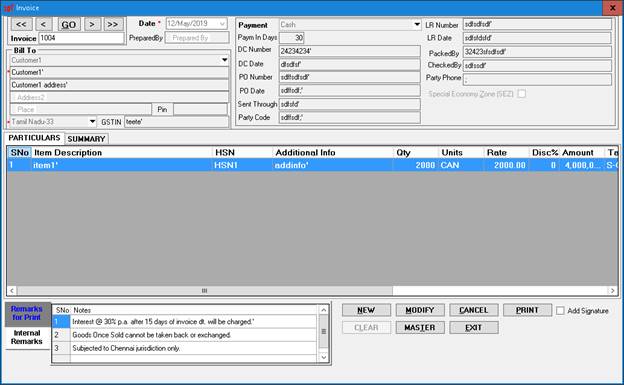Click the Sent Through field

(349, 104)
